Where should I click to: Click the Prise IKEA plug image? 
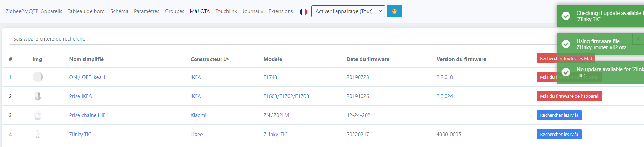pyautogui.click(x=38, y=96)
